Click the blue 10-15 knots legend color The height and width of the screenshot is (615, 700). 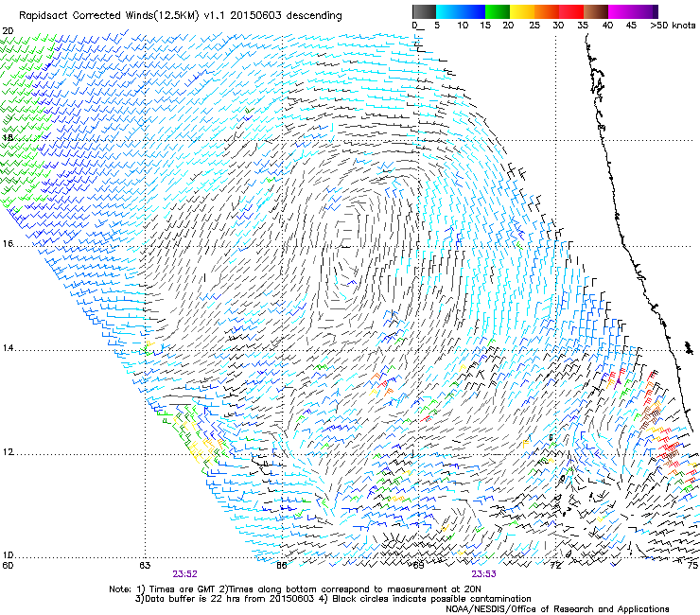(x=473, y=11)
